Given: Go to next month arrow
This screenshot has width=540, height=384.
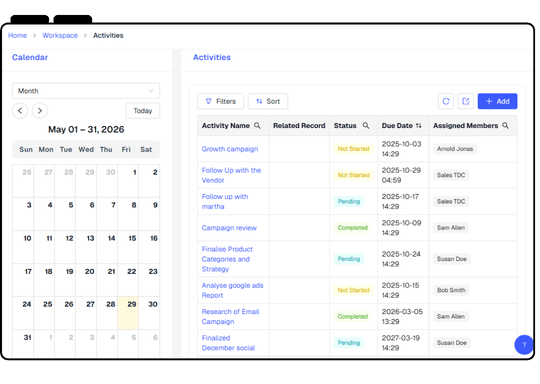Looking at the screenshot, I should [x=40, y=111].
